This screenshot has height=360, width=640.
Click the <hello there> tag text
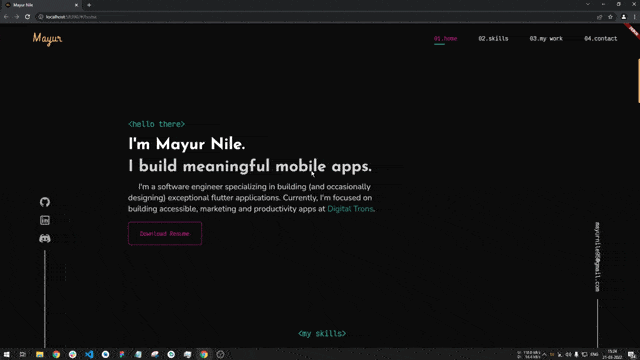pyautogui.click(x=156, y=124)
